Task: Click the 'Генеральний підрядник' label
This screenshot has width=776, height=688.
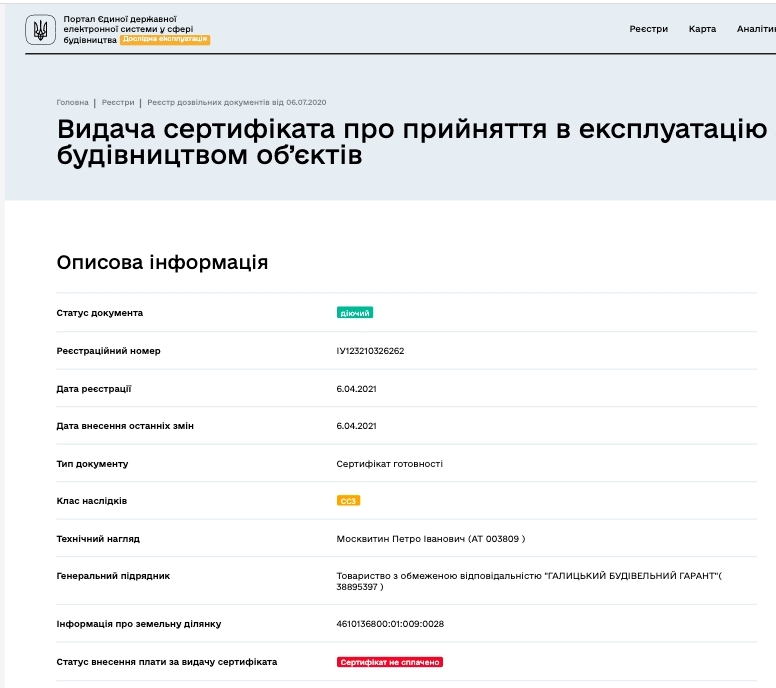Action: [x=113, y=576]
